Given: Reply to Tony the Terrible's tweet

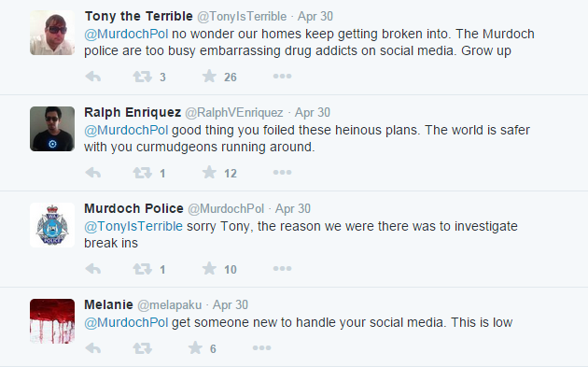Looking at the screenshot, I should click(x=93, y=77).
